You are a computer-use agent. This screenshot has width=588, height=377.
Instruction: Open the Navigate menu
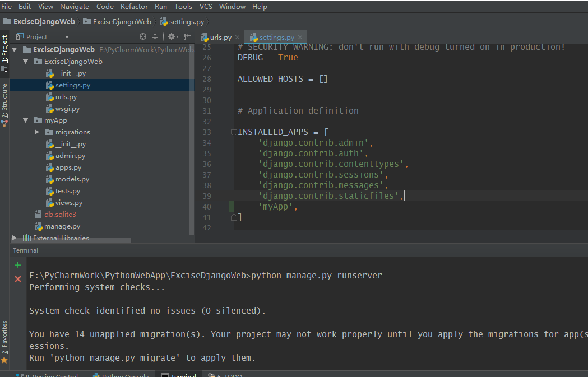(x=75, y=7)
